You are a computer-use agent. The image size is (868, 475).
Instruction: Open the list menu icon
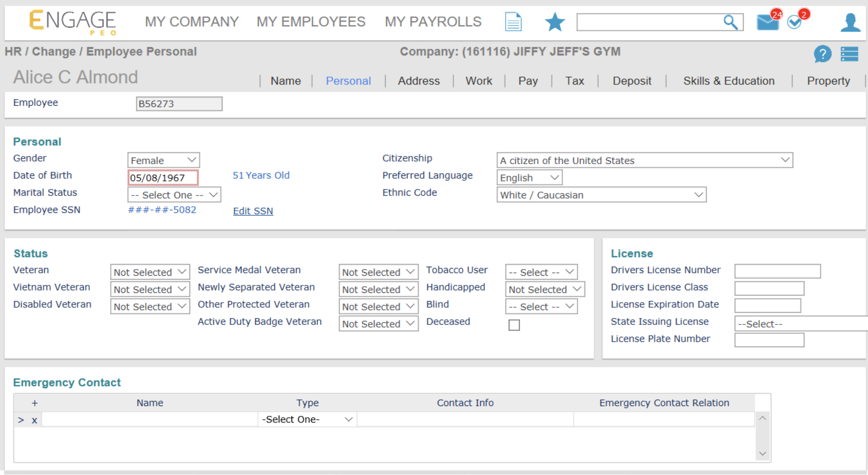click(849, 54)
